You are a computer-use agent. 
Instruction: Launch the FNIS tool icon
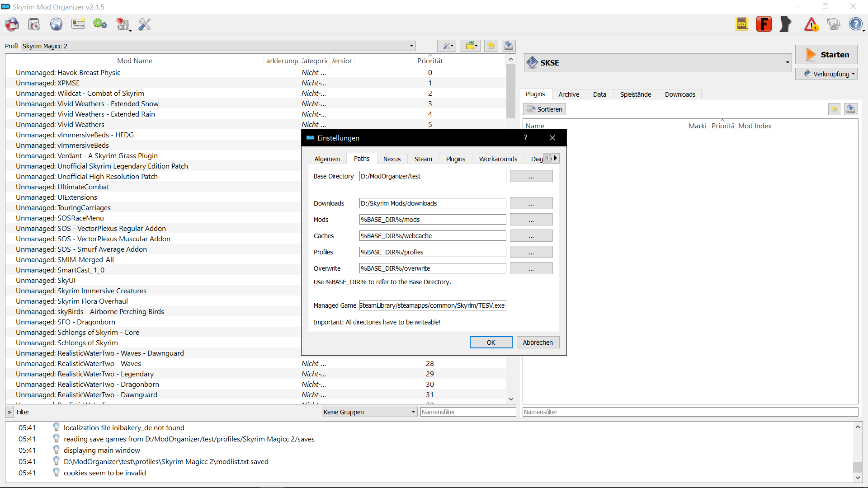764,24
